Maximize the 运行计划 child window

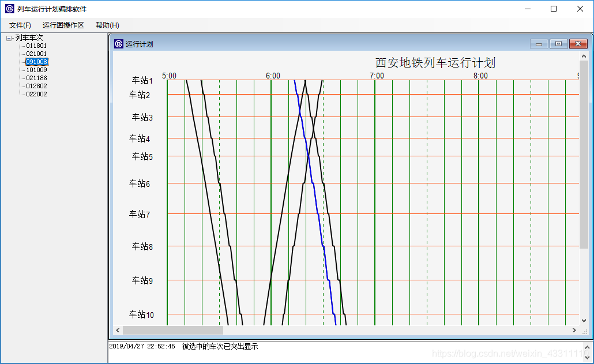click(558, 44)
